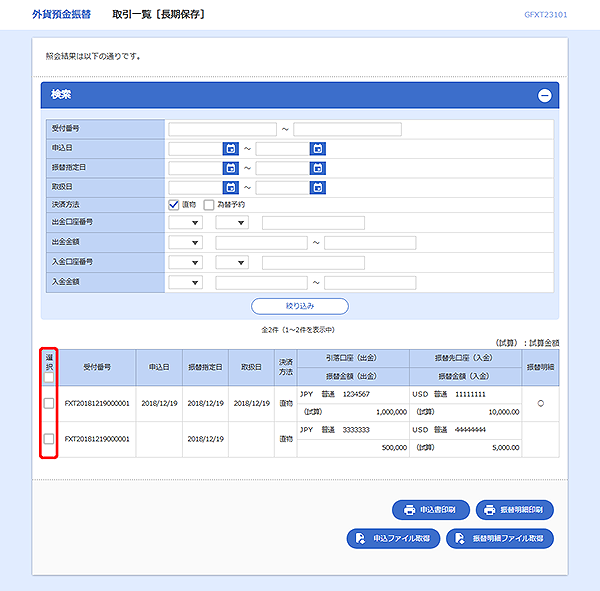Focus the 受付番号 ending number field
The width and height of the screenshot is (600, 591).
click(347, 129)
